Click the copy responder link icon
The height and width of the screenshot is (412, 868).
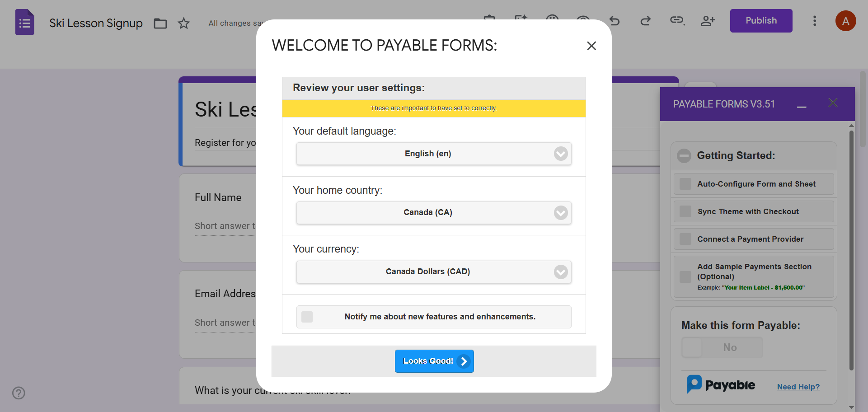click(676, 21)
